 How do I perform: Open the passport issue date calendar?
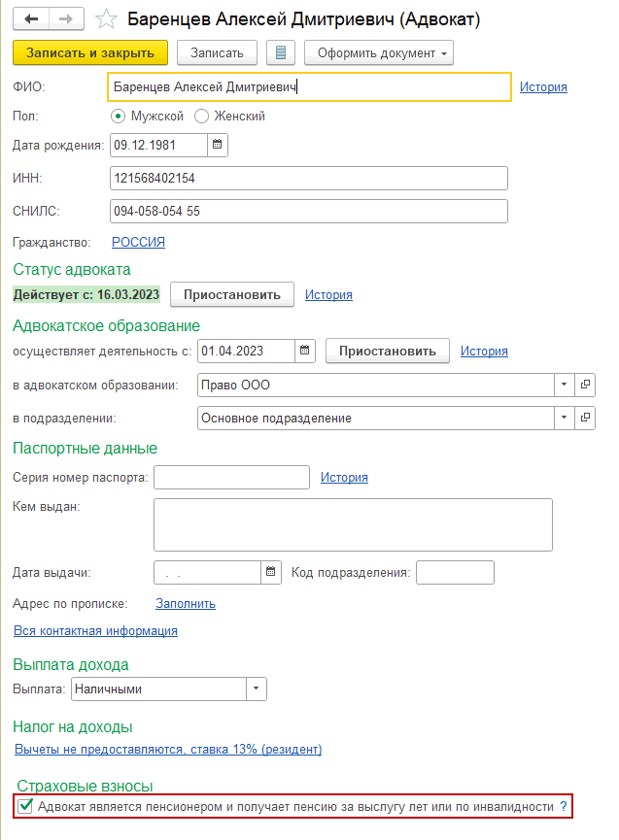(x=272, y=572)
